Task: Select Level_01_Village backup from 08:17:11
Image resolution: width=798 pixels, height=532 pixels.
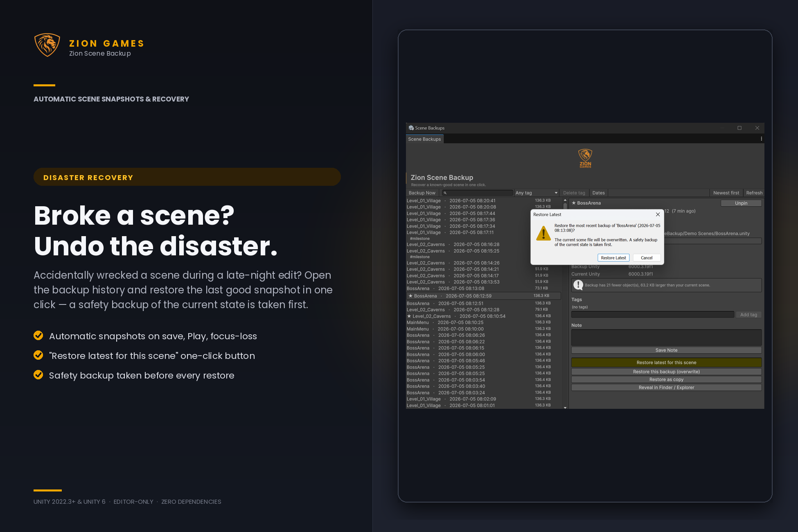Action: [483, 232]
